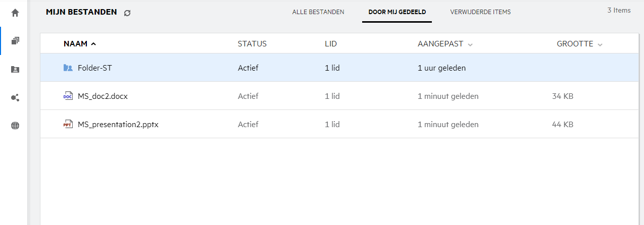The height and width of the screenshot is (225, 644).
Task: Click the Lid value for MS_doc2.docx
Action: click(x=332, y=96)
